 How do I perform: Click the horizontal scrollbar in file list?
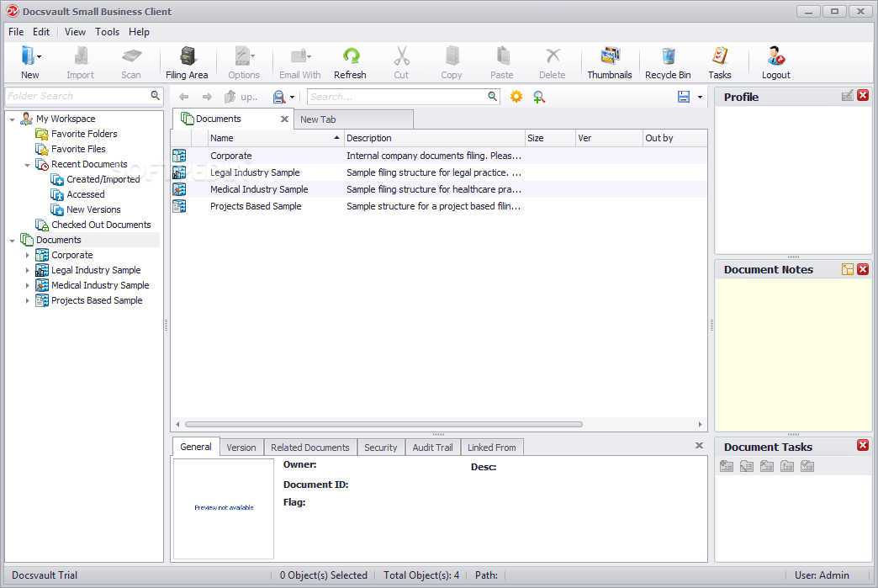pos(383,425)
